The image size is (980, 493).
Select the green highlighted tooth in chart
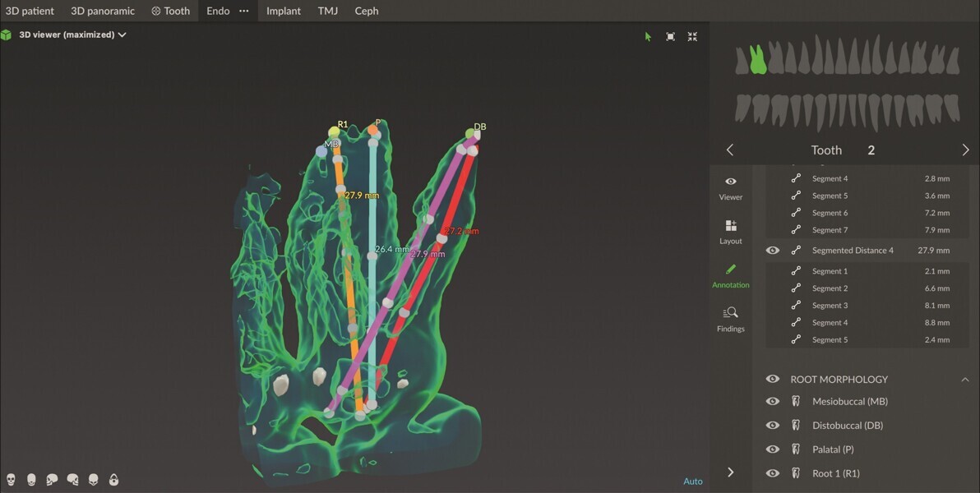click(x=758, y=60)
